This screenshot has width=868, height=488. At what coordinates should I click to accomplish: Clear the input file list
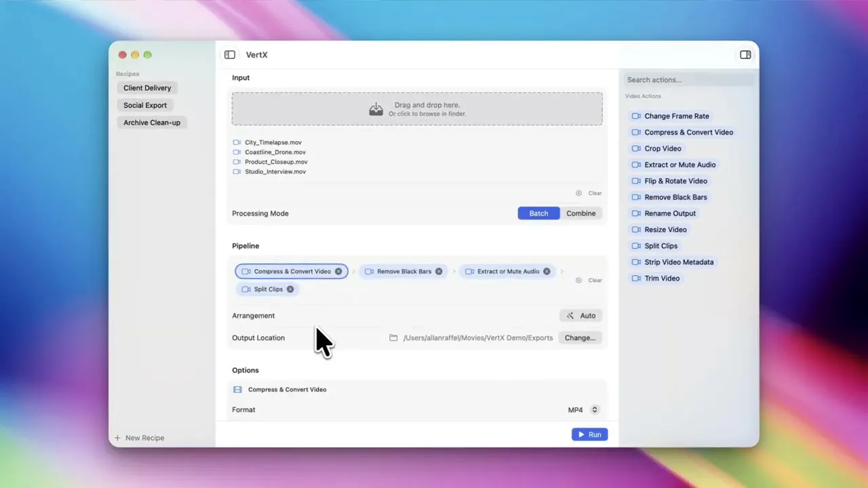(589, 193)
